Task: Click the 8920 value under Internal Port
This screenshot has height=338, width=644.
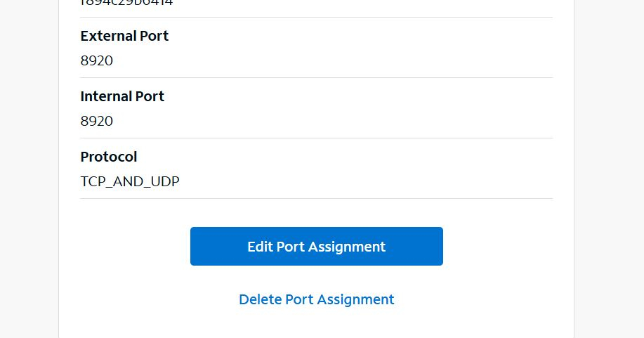Action: click(97, 122)
